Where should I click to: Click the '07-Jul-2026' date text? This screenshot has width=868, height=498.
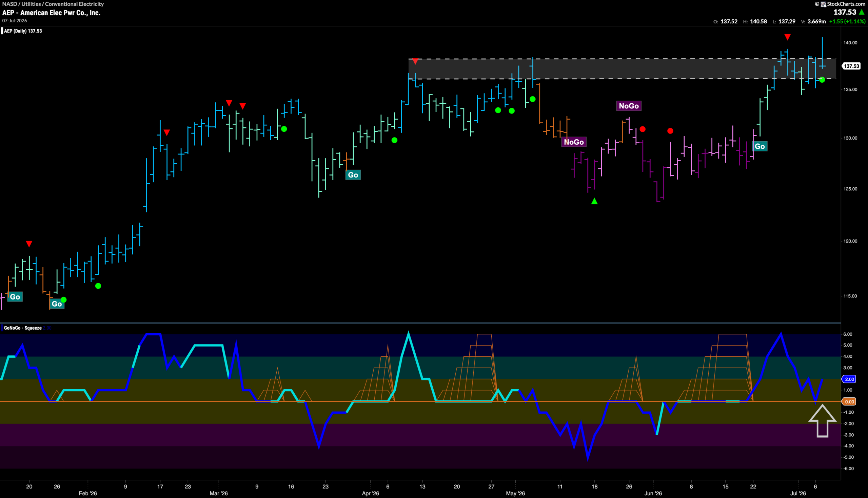click(14, 21)
